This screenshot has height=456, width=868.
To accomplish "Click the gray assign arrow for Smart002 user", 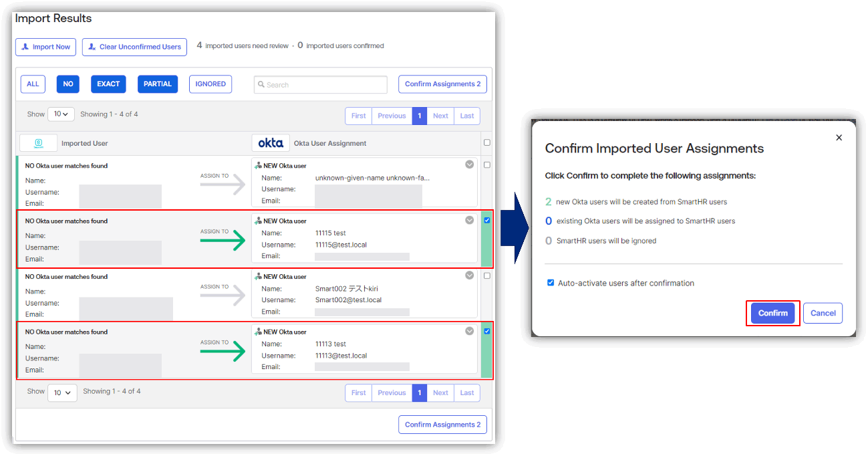I will (x=223, y=297).
